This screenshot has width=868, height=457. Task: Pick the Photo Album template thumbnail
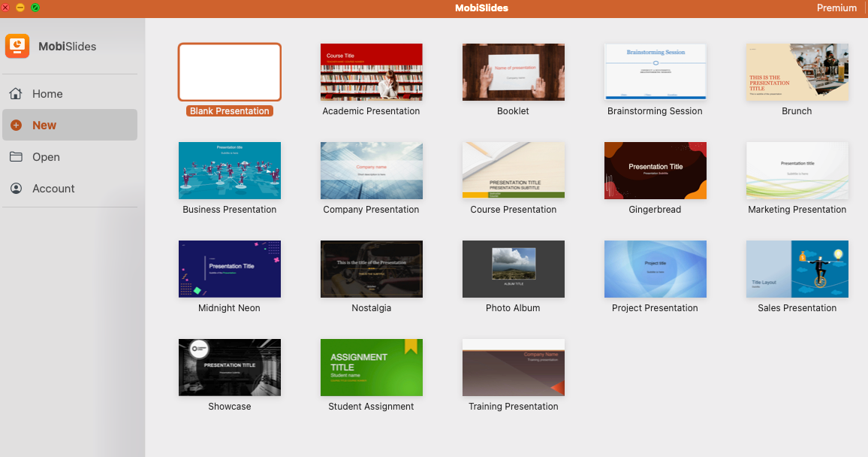[513, 269]
